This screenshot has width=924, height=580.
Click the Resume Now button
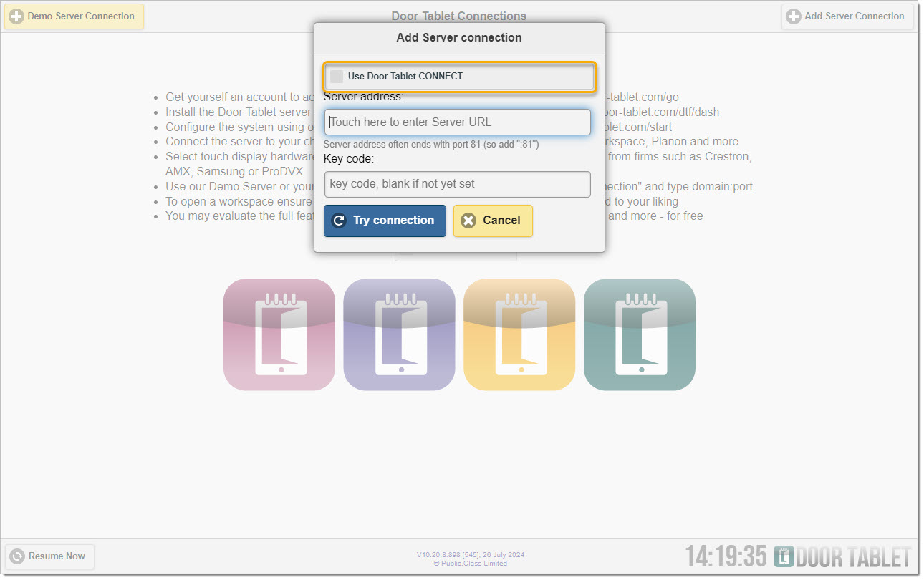pyautogui.click(x=49, y=556)
